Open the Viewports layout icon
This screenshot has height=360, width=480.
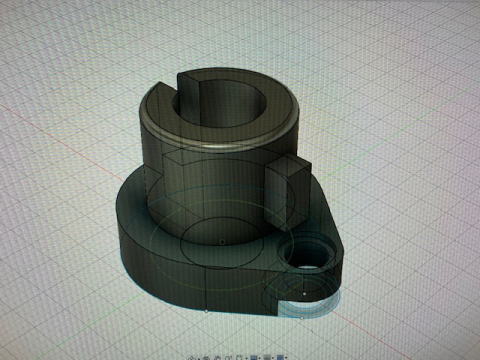280,358
